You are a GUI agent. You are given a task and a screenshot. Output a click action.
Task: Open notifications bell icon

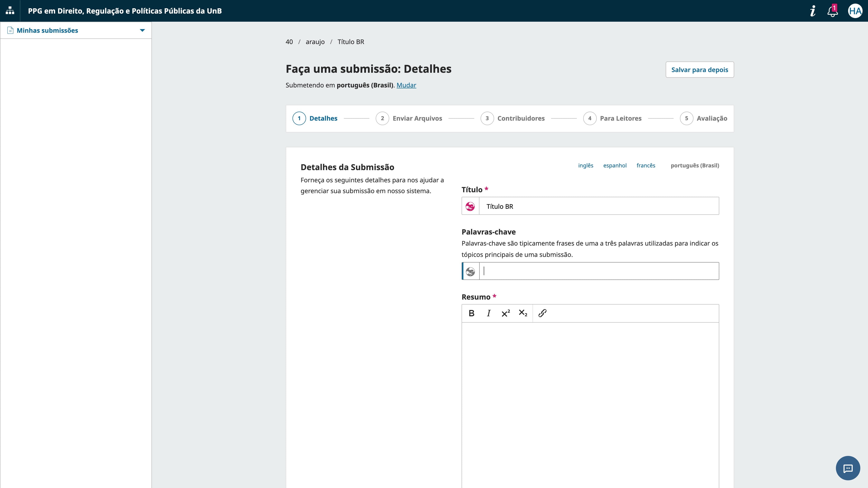tap(832, 12)
